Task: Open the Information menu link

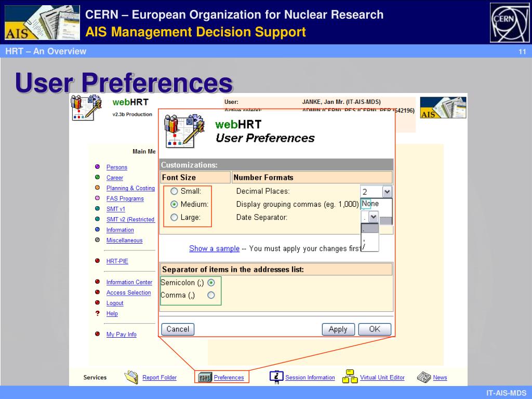Action: coord(120,230)
